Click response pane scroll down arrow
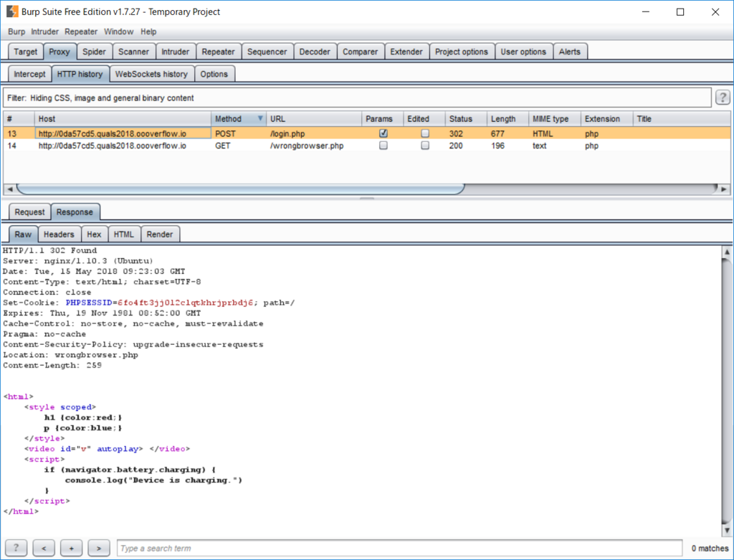Screen dimensions: 734x560 coord(727,531)
